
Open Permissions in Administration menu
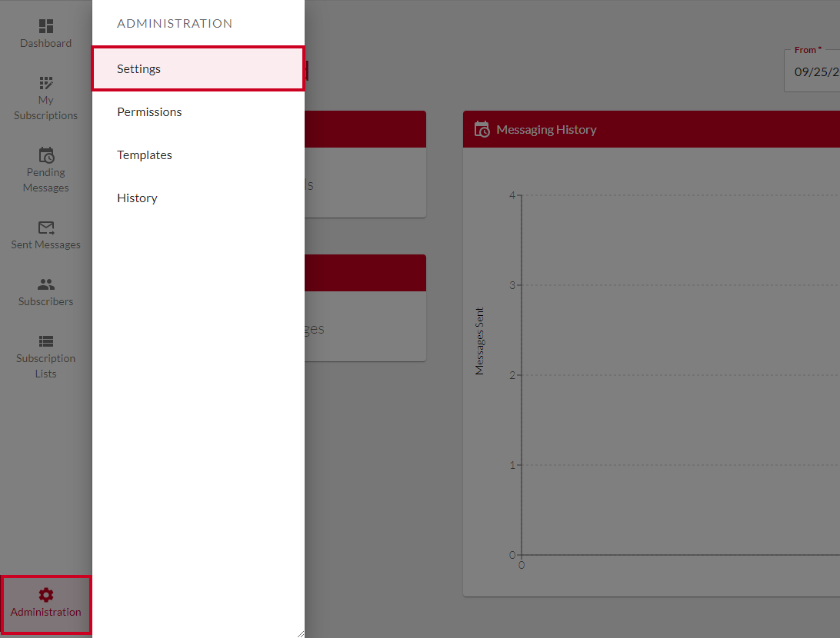pyautogui.click(x=198, y=112)
